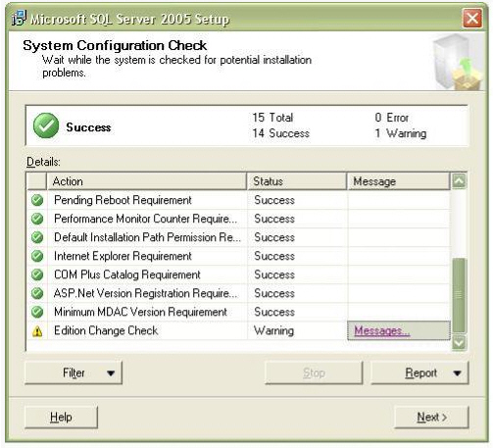Click the Warning status of Edition Change Check
The width and height of the screenshot is (493, 448).
click(x=274, y=330)
